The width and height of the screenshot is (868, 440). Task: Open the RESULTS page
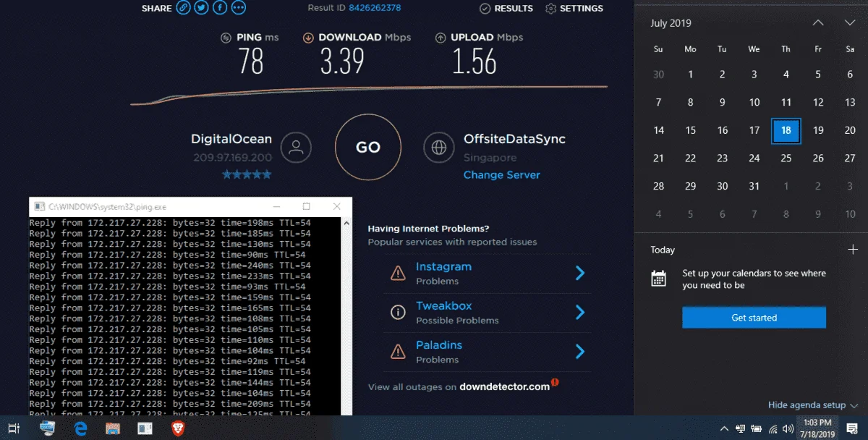(506, 9)
